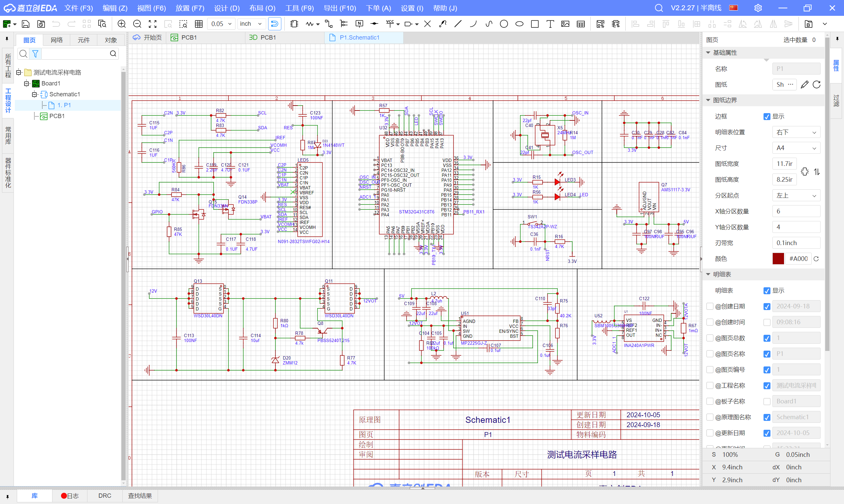844x504 pixels.
Task: Click the filter funnel icon in left panel
Action: pyautogui.click(x=35, y=54)
